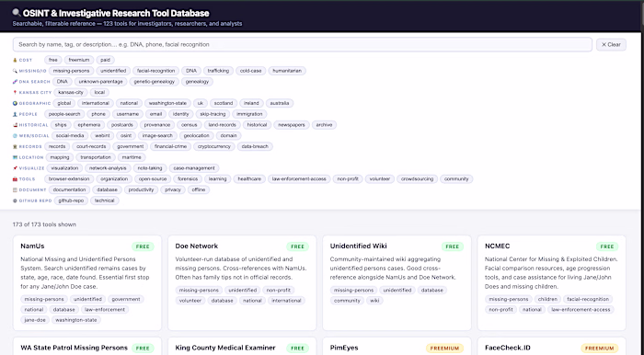Turn on the 'github-repo' filter chip
This screenshot has width=644, height=355.
71,200
